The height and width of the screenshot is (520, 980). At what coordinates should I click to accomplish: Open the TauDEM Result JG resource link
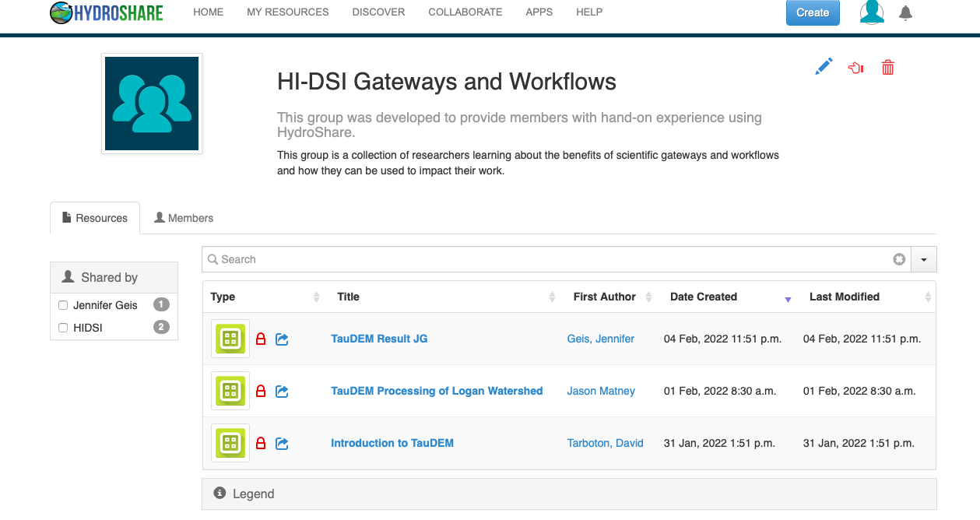point(379,339)
